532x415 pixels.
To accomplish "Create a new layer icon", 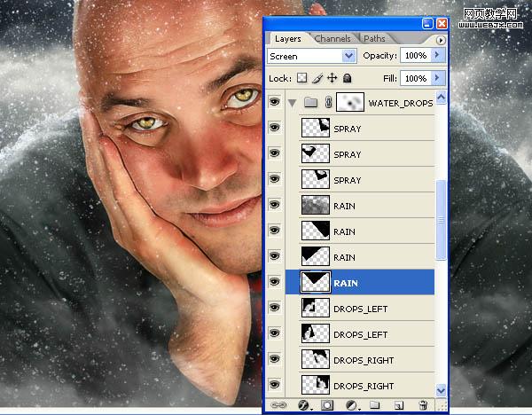I will click(399, 405).
